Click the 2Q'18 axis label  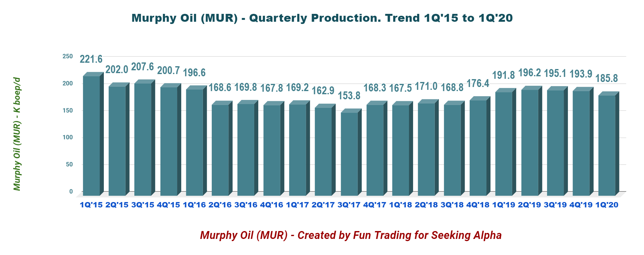pos(426,205)
